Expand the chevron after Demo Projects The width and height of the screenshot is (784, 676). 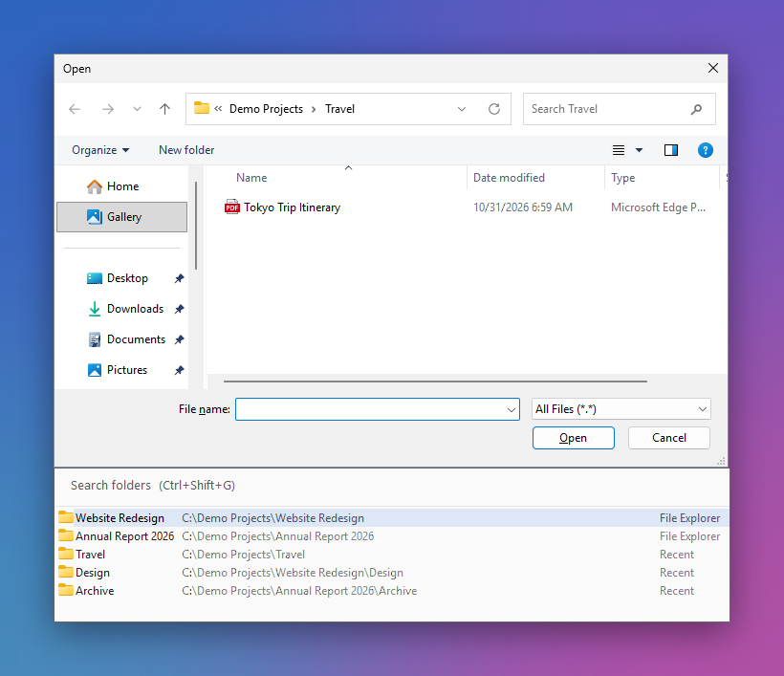click(x=314, y=109)
